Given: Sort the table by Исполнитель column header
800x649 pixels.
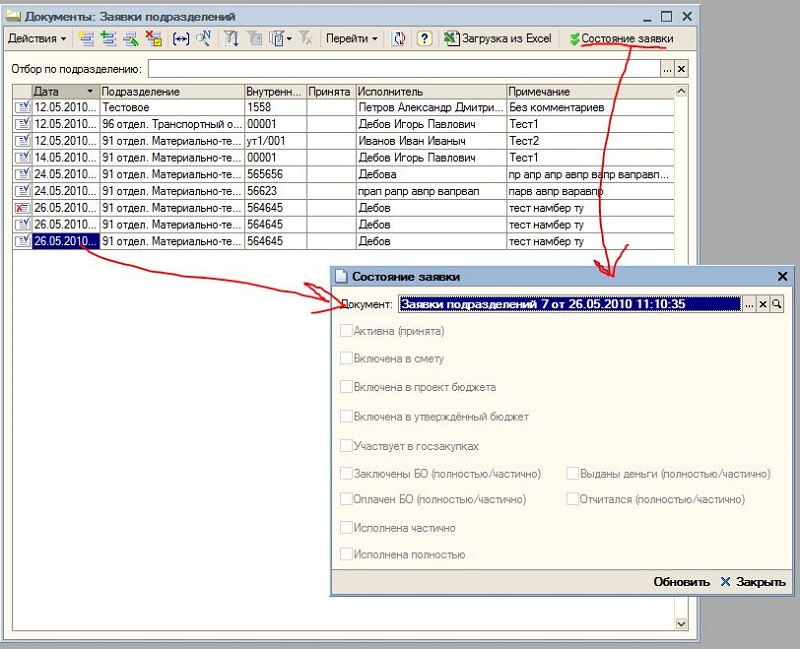Looking at the screenshot, I should pyautogui.click(x=430, y=91).
